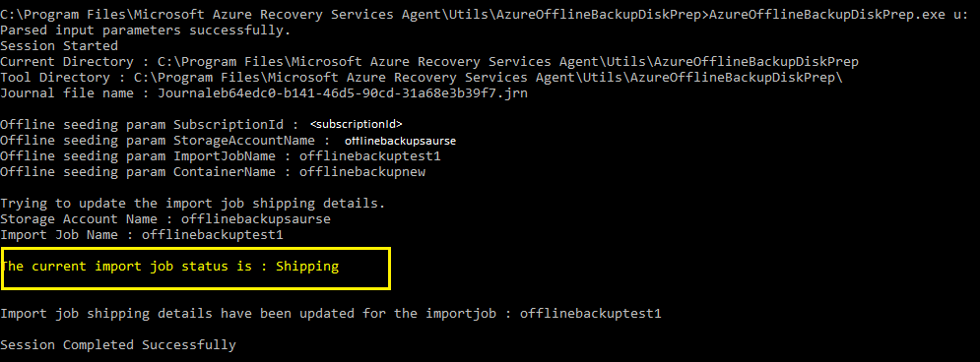980x362 pixels.
Task: Click the 'Parsed input parameters successfully' line
Action: [146, 30]
